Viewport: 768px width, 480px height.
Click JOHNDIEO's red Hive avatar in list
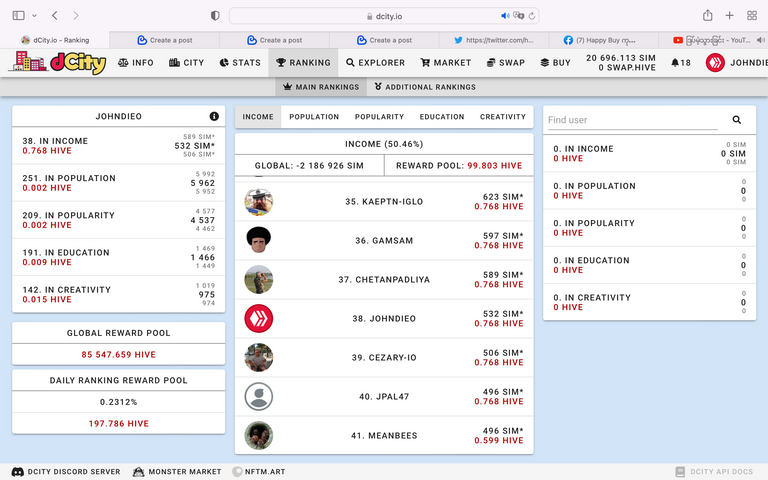coord(259,318)
